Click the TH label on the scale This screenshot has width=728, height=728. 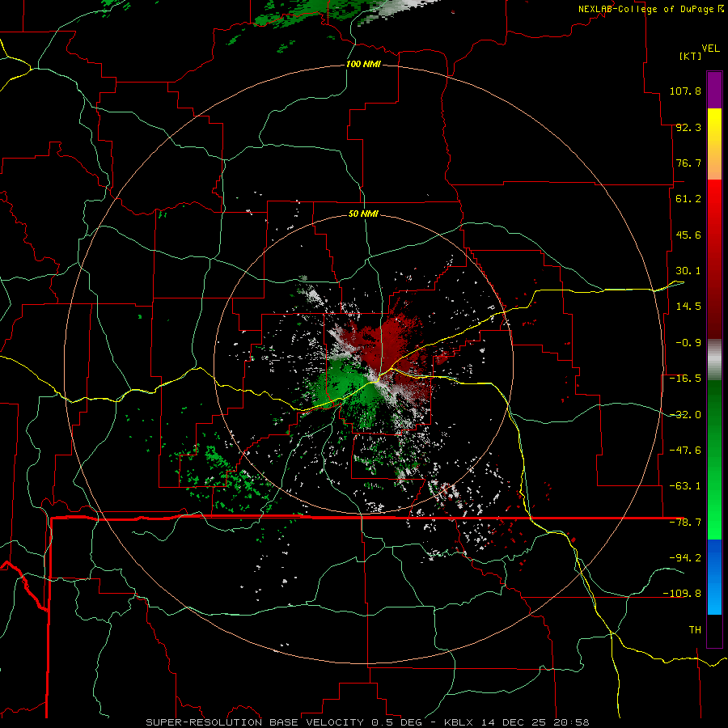[x=695, y=629]
